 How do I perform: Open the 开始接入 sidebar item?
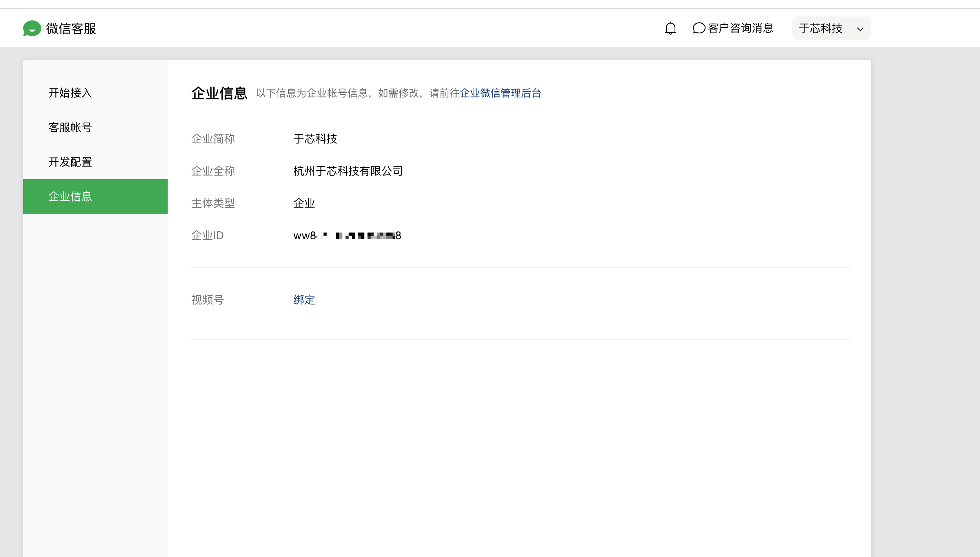click(70, 93)
